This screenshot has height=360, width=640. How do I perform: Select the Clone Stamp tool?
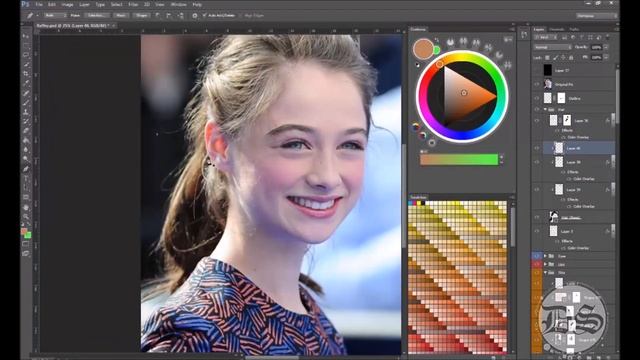(x=26, y=112)
